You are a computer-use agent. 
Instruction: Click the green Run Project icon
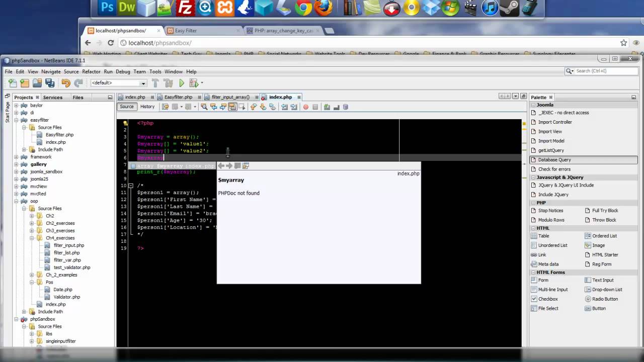pos(182,83)
